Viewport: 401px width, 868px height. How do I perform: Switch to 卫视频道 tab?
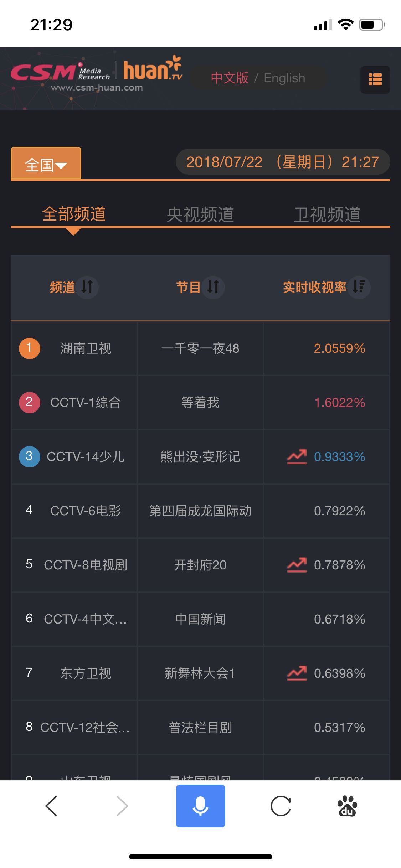327,215
